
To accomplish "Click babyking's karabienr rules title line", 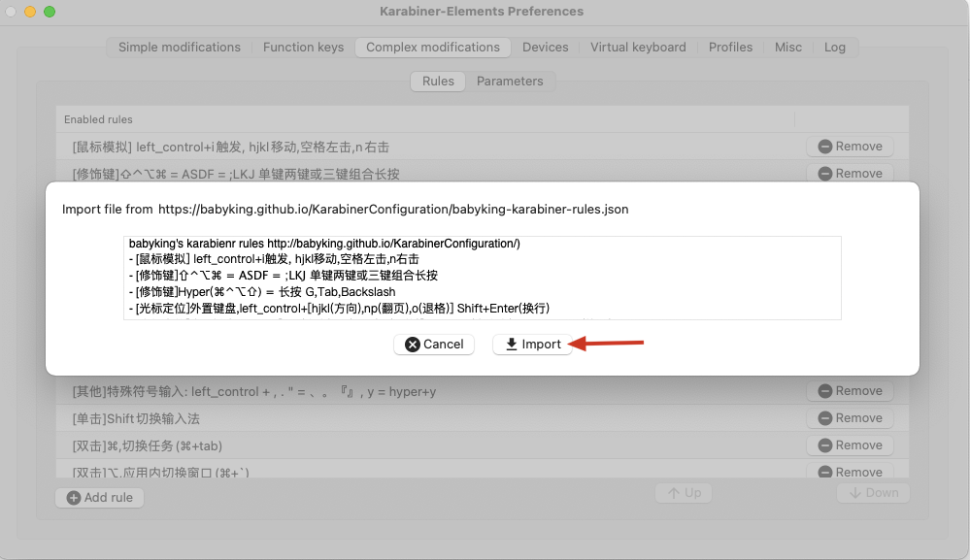I will (324, 244).
